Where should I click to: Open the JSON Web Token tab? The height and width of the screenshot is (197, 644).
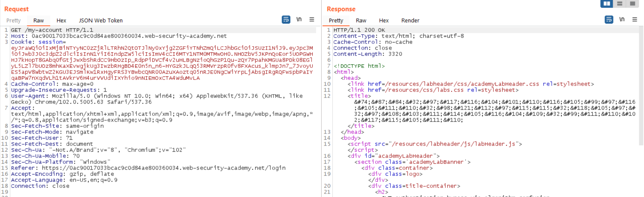coord(101,21)
